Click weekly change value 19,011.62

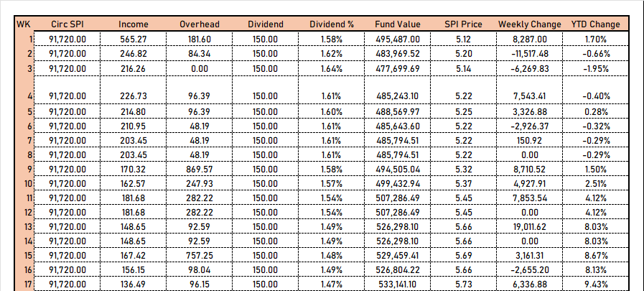pos(530,227)
